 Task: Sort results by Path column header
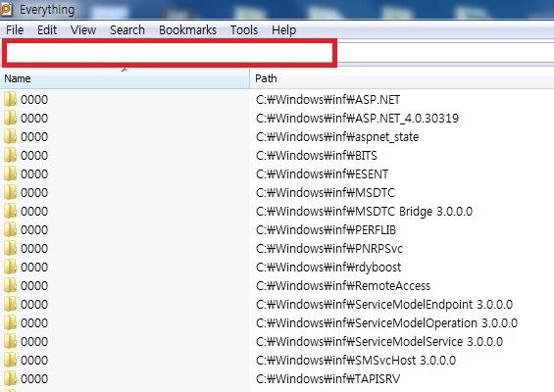(402, 78)
